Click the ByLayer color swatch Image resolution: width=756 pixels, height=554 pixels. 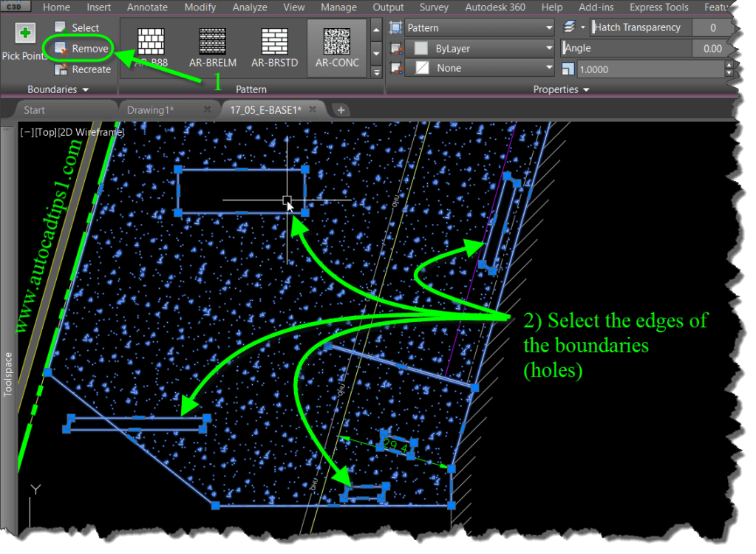point(422,47)
